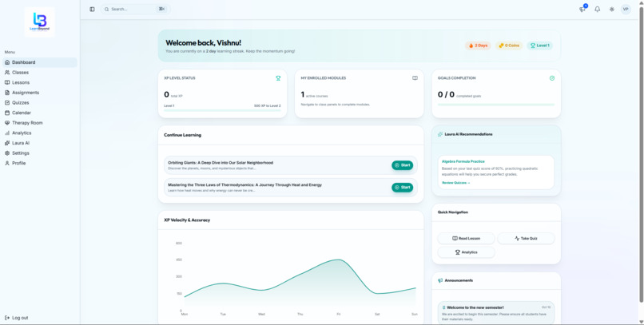Start the Orbiting Giants lesson
The image size is (644, 325).
pos(402,165)
